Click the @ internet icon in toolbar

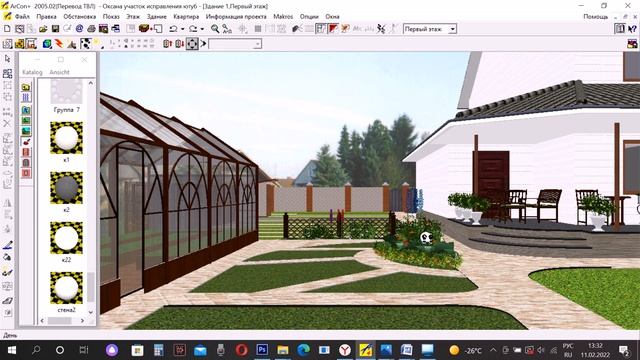point(79,29)
